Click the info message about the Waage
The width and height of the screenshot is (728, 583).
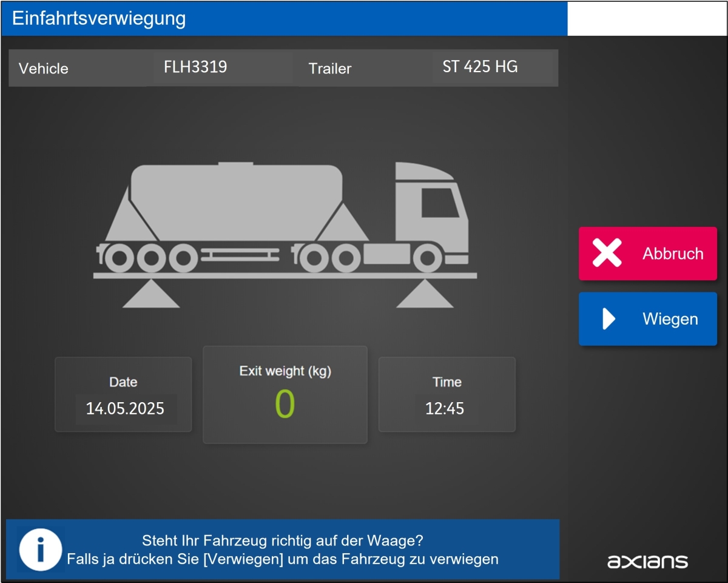[x=283, y=550]
